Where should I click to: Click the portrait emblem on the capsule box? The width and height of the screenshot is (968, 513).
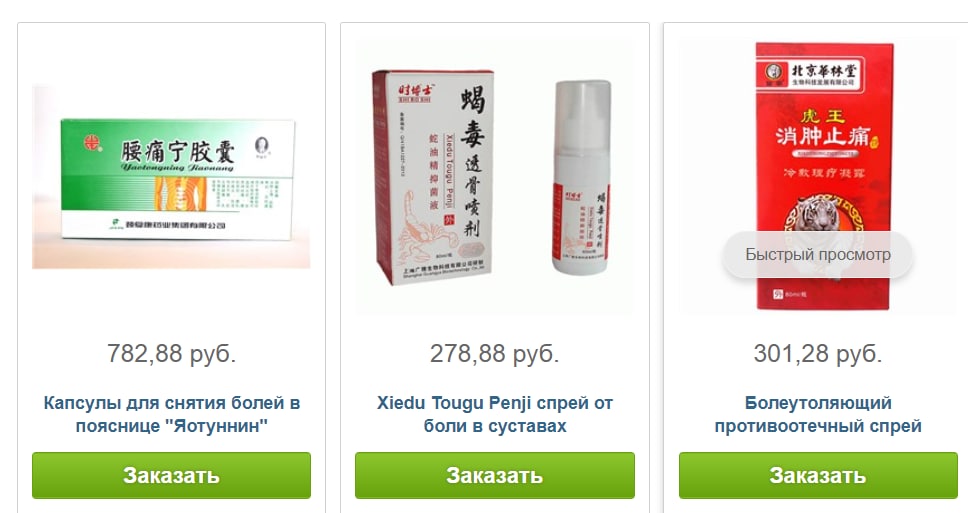[262, 146]
